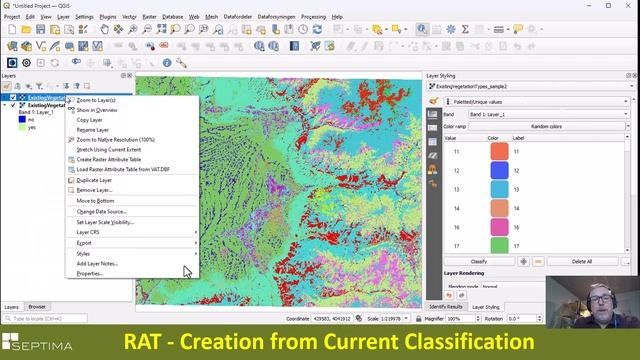Activate the Identify Features tool
Image resolution: width=640 pixels, height=360 pixels.
[422, 29]
